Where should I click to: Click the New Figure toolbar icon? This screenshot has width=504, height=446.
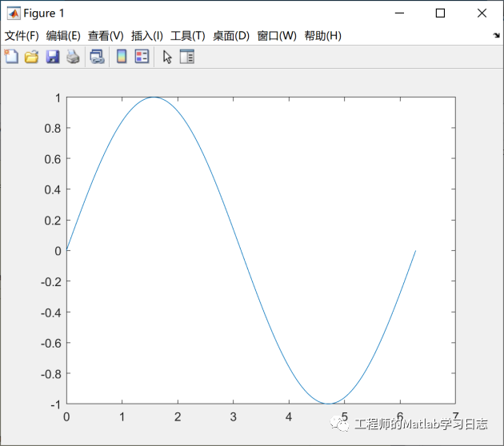click(x=11, y=57)
